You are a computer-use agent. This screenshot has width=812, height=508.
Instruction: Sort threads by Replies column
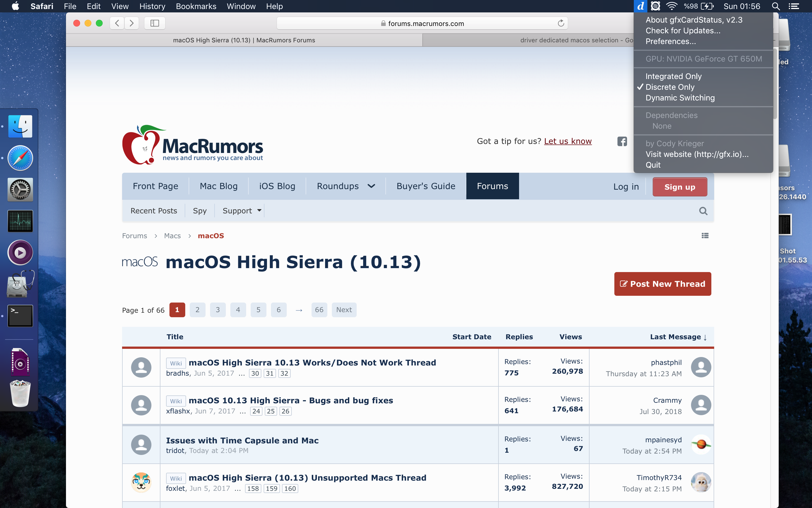coord(519,337)
